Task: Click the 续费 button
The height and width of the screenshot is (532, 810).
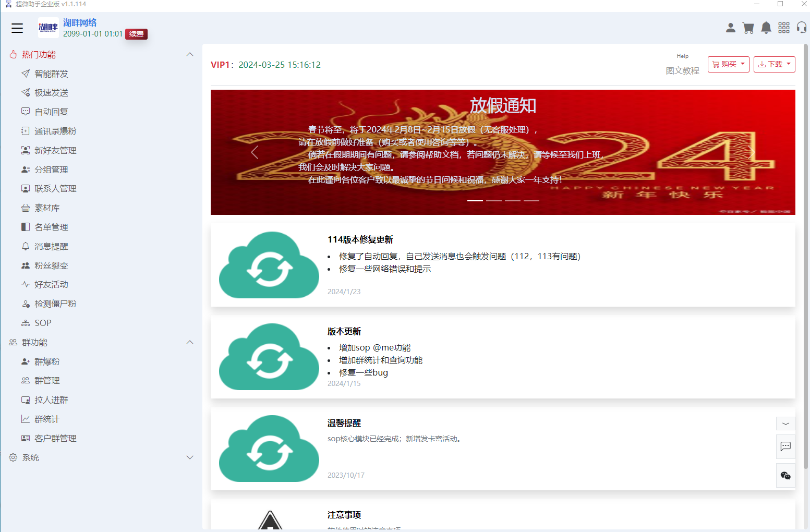Action: coord(136,34)
